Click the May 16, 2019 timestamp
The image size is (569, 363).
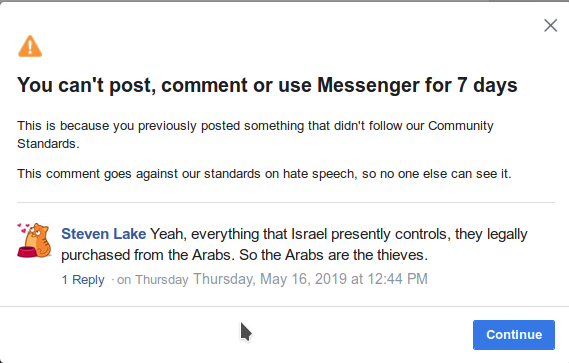pyautogui.click(x=310, y=279)
